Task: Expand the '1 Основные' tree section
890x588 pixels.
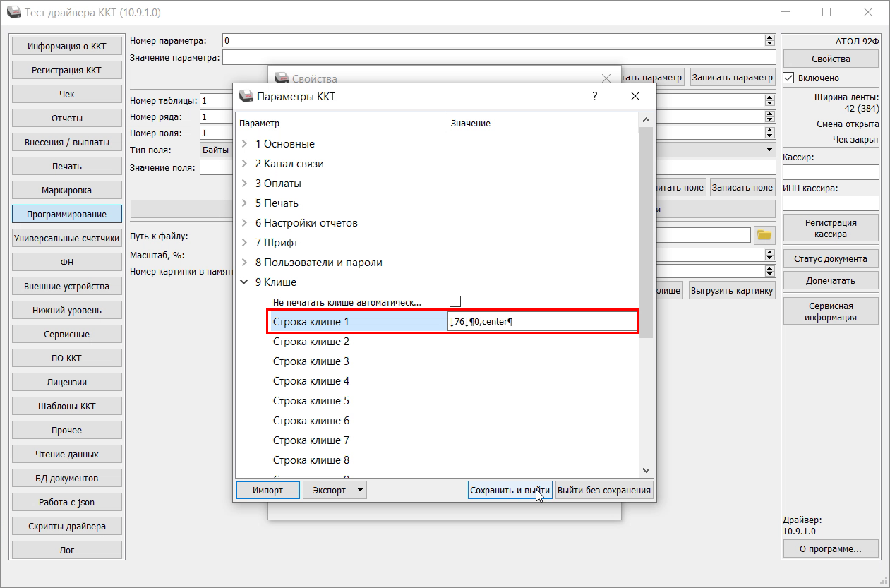Action: click(x=245, y=144)
